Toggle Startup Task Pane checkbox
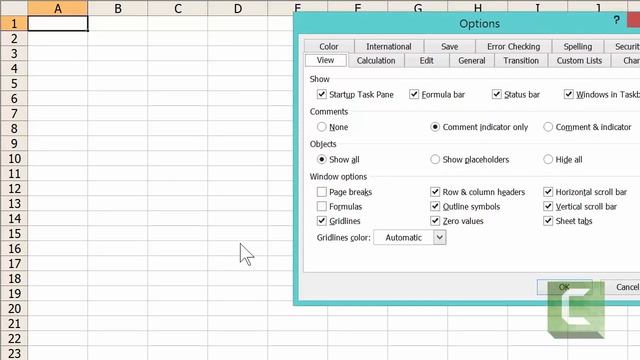640x360 pixels. [x=322, y=94]
